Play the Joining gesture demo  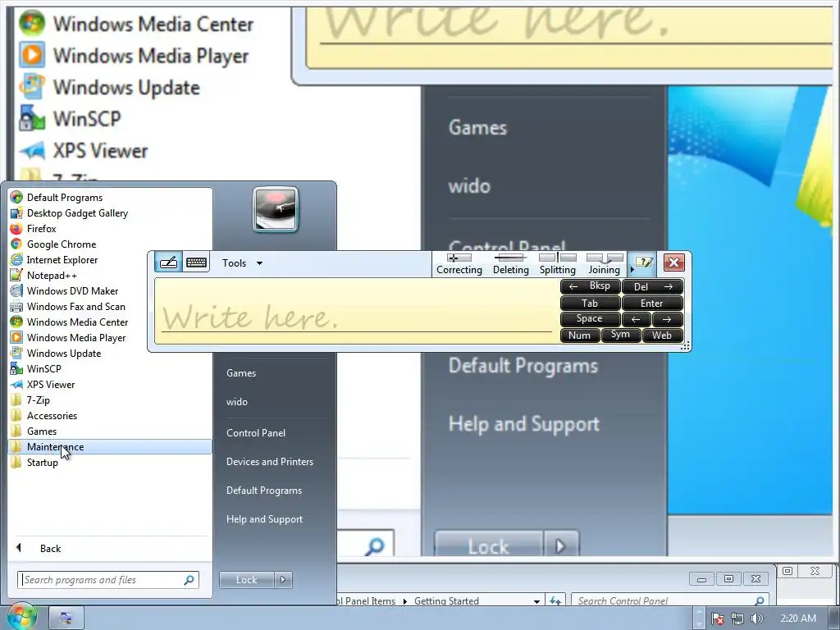605,265
